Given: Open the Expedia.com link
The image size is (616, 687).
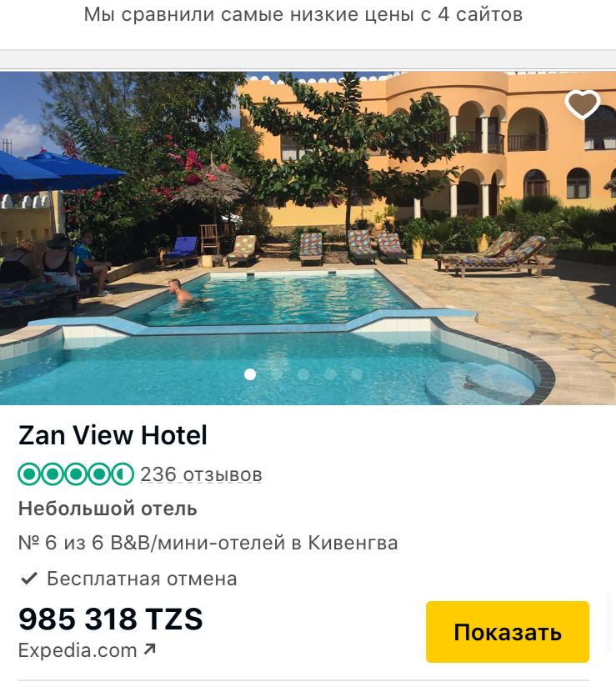Looking at the screenshot, I should [x=78, y=650].
